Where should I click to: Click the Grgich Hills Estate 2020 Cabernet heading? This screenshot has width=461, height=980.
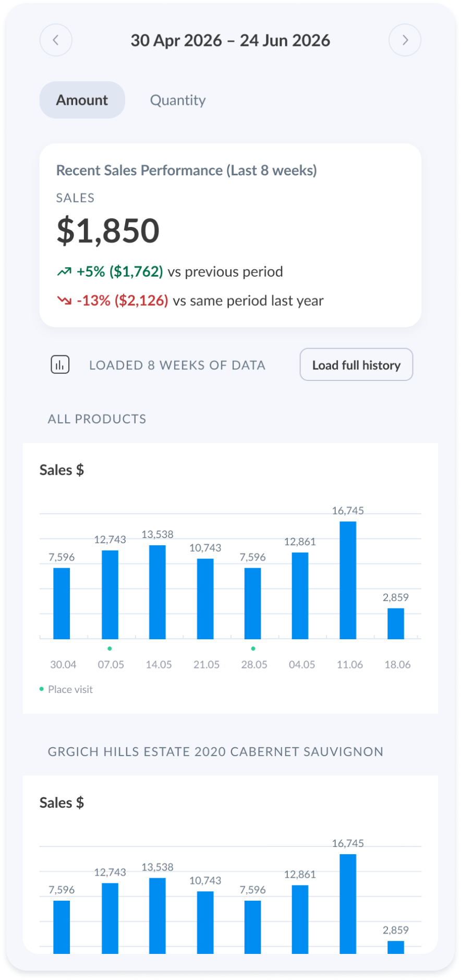[215, 751]
